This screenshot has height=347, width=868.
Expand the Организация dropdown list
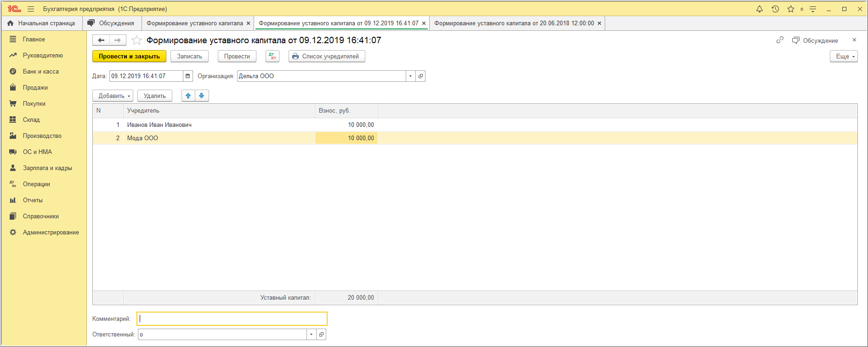pos(410,76)
